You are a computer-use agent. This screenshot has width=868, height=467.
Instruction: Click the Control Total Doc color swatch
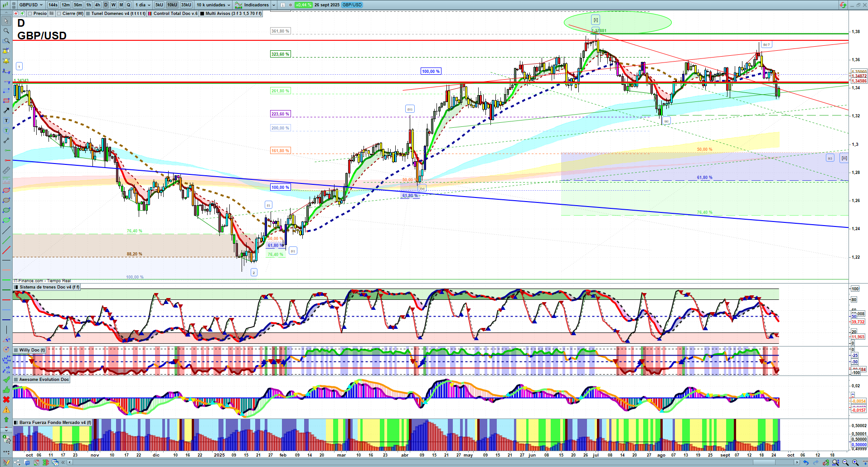150,14
